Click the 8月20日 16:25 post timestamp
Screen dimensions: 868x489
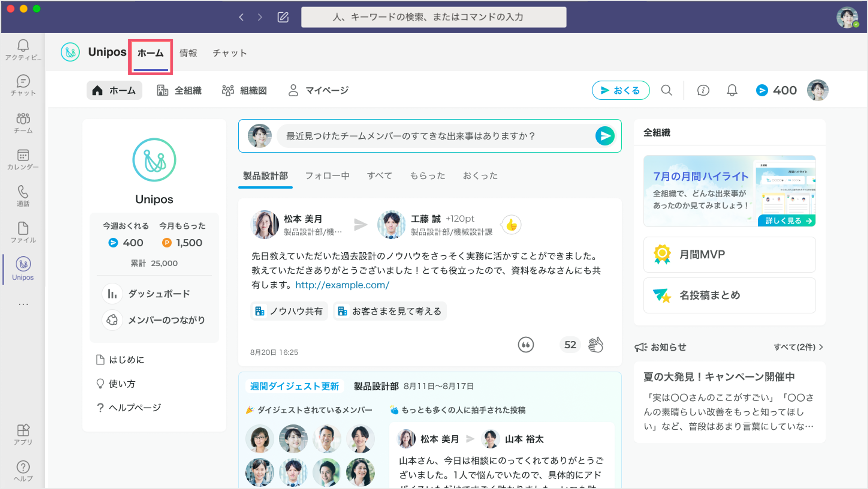point(274,352)
